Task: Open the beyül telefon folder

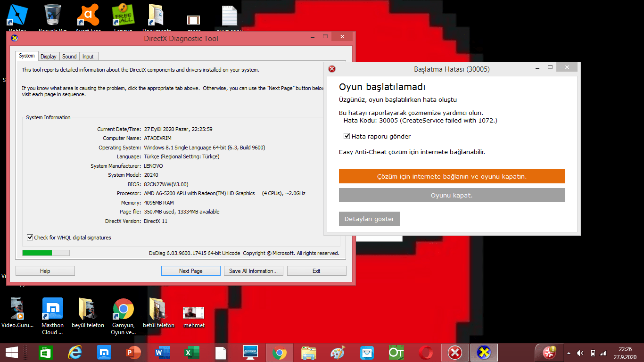Action: click(88, 312)
